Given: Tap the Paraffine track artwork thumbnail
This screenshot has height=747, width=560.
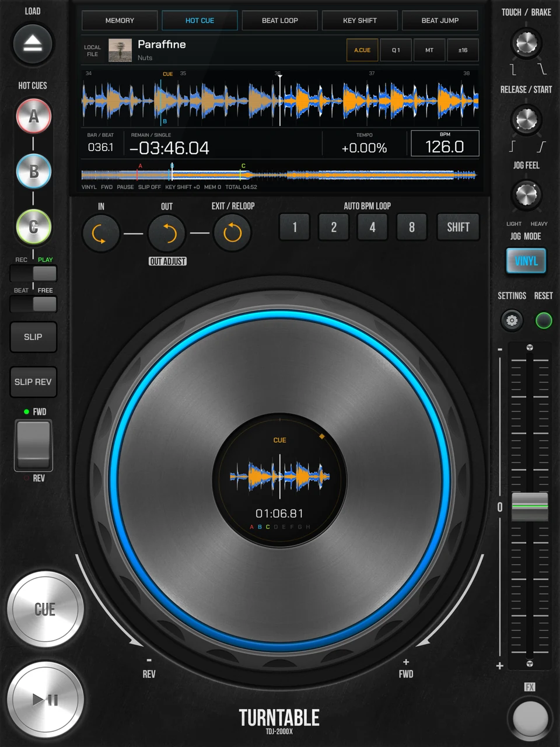Looking at the screenshot, I should click(120, 50).
